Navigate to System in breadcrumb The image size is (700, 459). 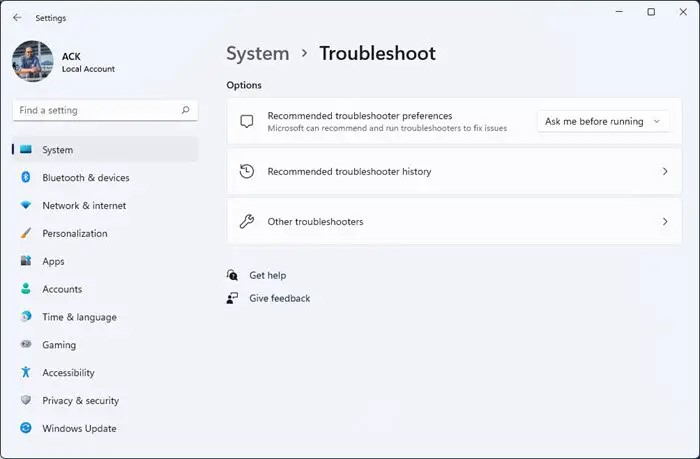[257, 54]
